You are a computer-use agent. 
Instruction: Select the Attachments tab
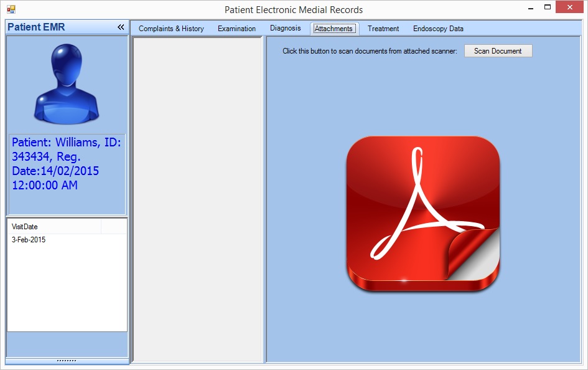click(x=334, y=29)
